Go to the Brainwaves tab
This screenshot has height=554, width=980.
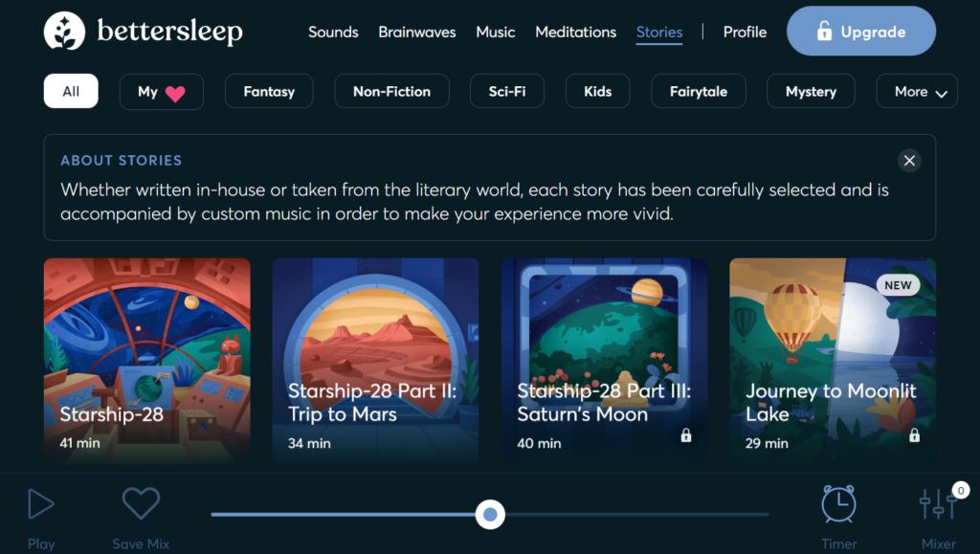coord(417,32)
